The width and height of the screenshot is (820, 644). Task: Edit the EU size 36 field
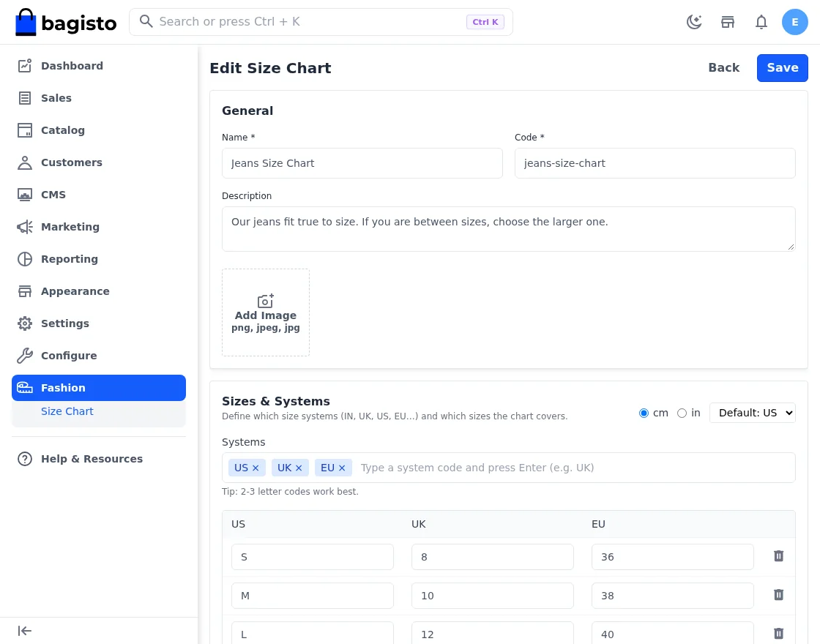[673, 557]
